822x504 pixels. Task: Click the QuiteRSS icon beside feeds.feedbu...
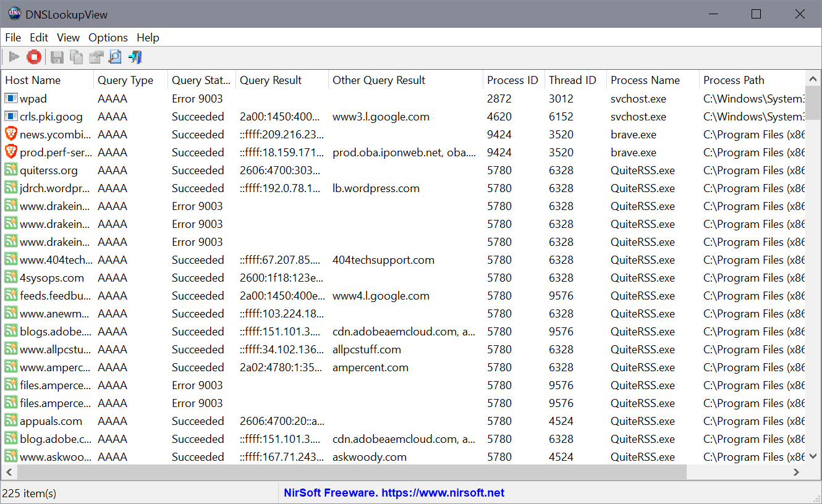(x=11, y=295)
